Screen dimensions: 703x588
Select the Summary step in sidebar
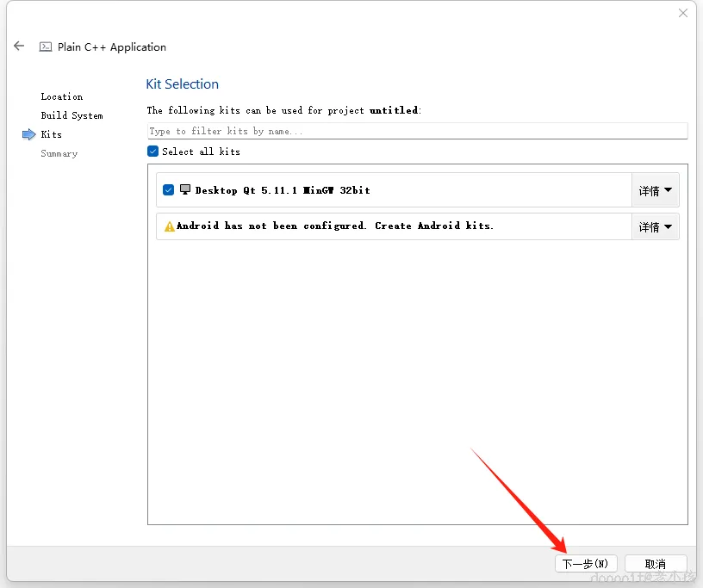pyautogui.click(x=59, y=154)
